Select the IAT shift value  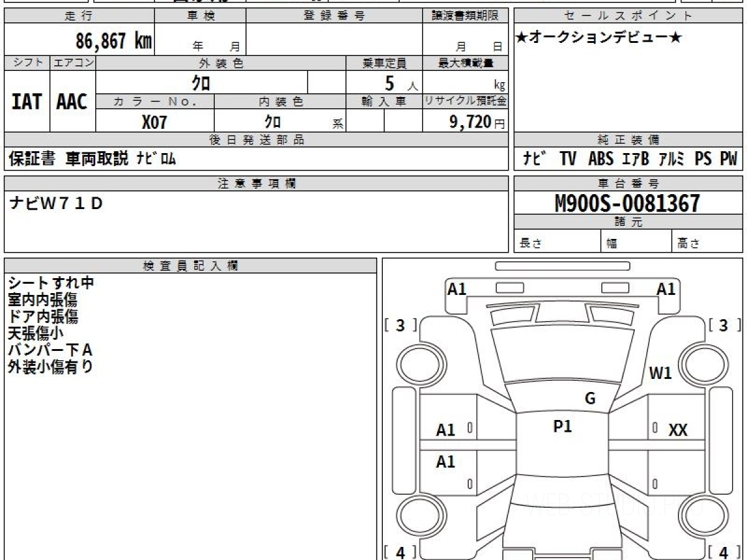pos(27,101)
